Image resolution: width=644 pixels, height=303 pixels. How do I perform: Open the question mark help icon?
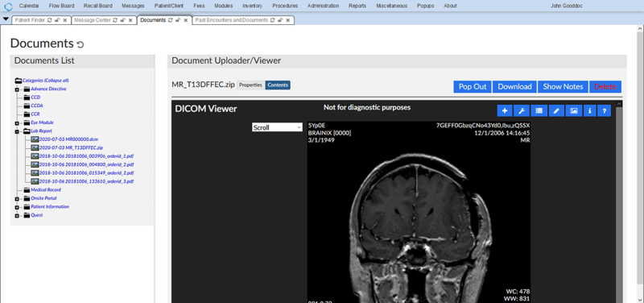click(605, 110)
